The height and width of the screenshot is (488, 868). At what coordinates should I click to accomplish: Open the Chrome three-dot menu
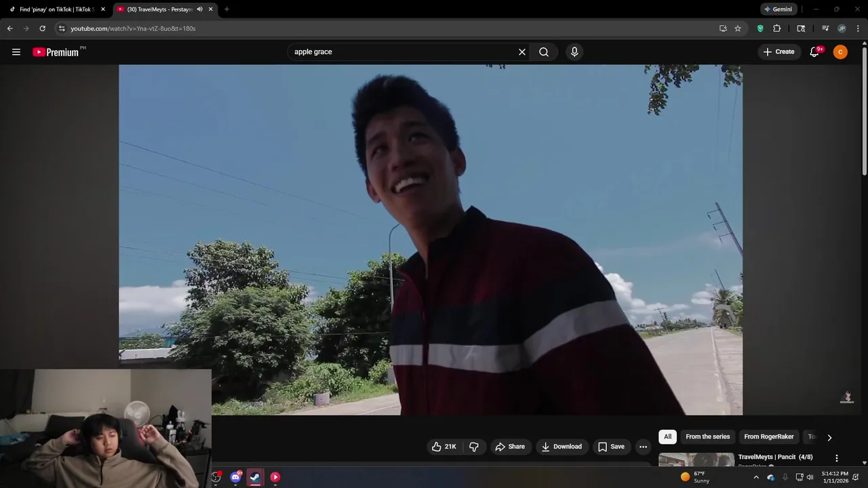pyautogui.click(x=858, y=28)
